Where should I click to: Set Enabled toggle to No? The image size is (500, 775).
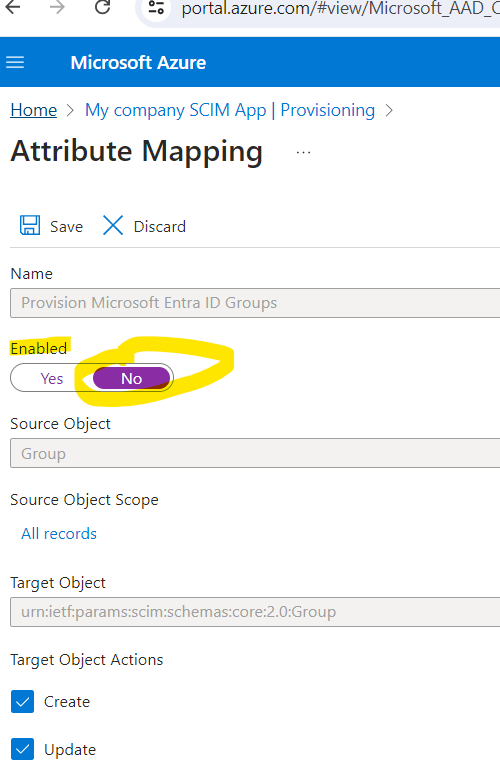pyautogui.click(x=131, y=378)
